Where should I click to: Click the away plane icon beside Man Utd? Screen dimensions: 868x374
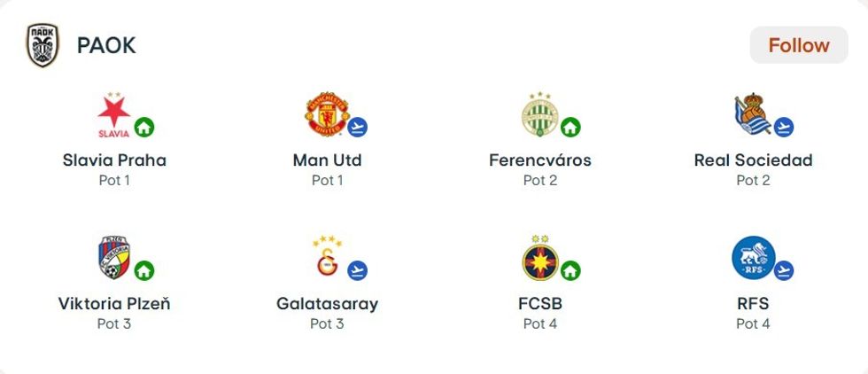tap(358, 128)
